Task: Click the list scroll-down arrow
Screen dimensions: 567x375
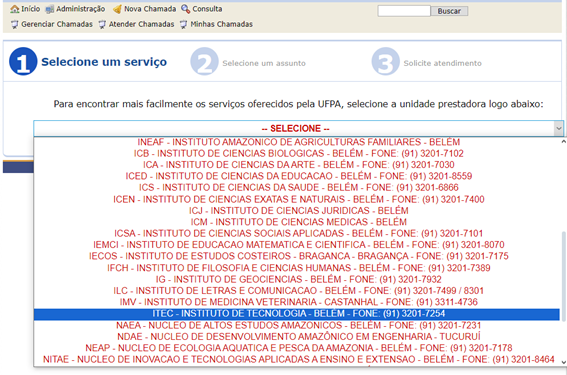Action: pyautogui.click(x=563, y=362)
